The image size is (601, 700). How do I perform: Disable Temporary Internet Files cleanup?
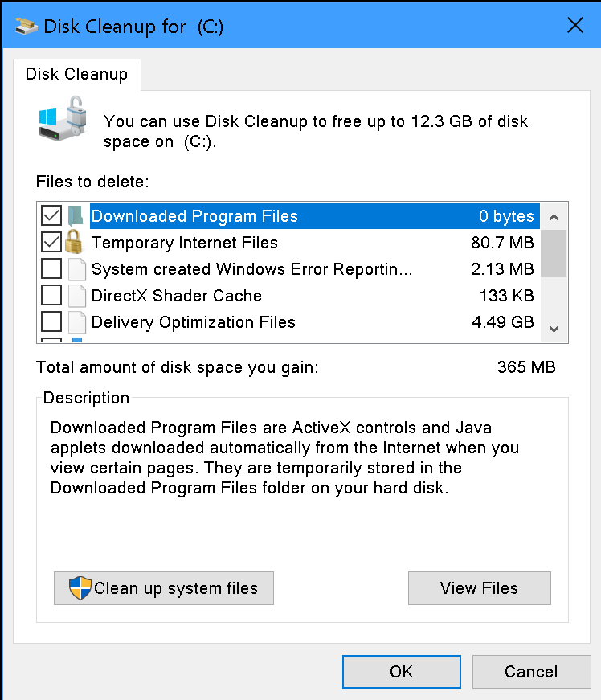[51, 242]
